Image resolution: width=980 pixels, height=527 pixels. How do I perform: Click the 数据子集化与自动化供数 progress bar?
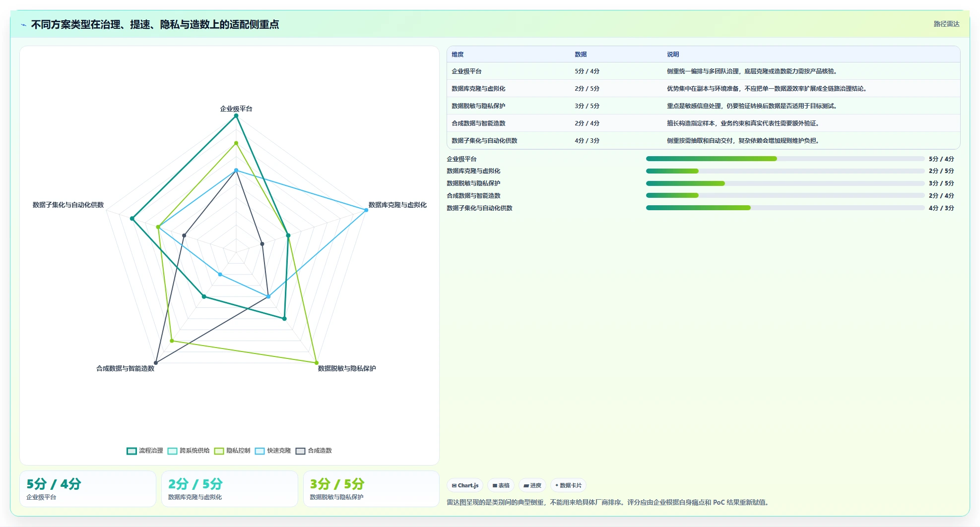click(x=785, y=208)
